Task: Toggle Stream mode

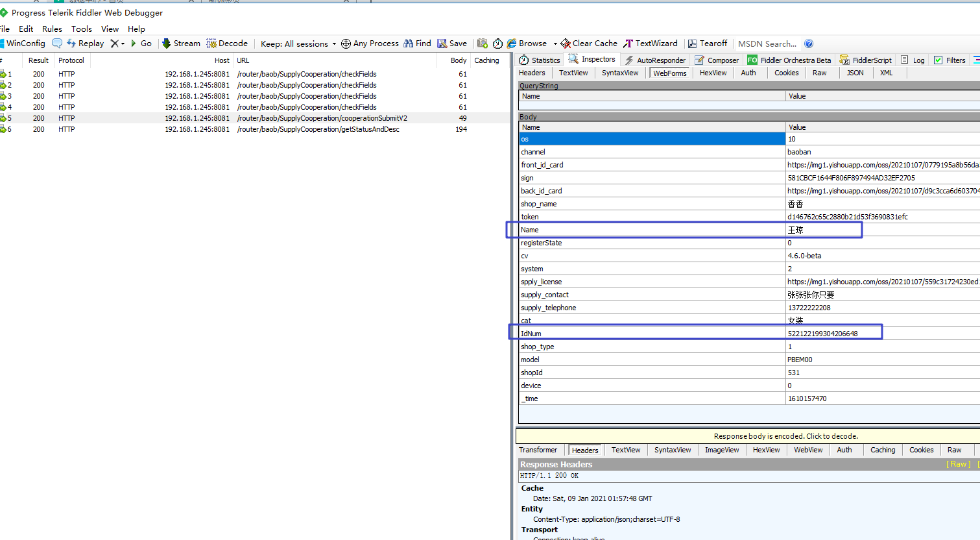Action: tap(181, 43)
